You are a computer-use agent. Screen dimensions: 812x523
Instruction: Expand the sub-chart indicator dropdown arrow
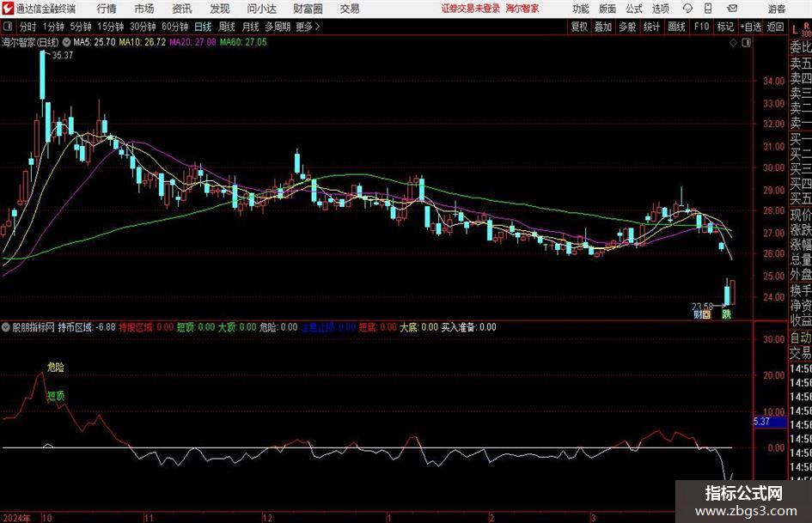[6, 327]
